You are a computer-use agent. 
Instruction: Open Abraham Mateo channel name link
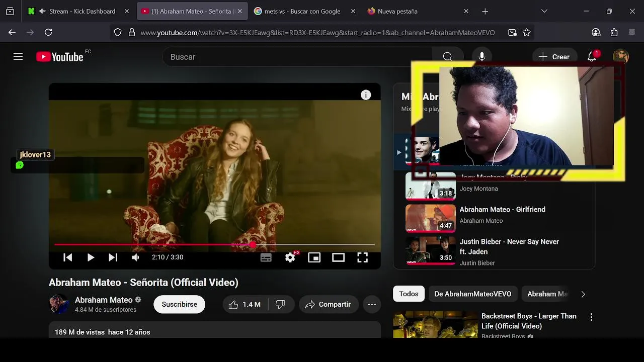click(x=104, y=300)
